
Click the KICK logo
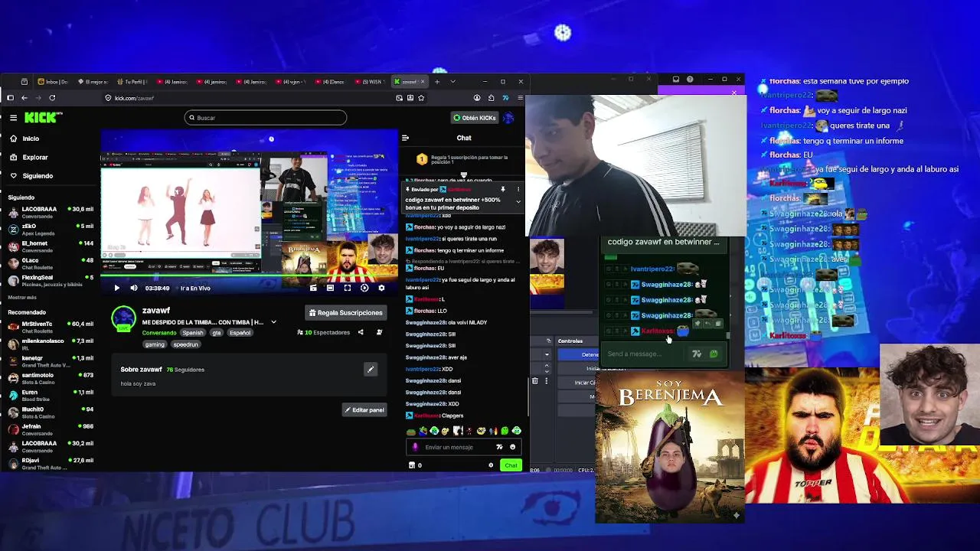pyautogui.click(x=43, y=118)
